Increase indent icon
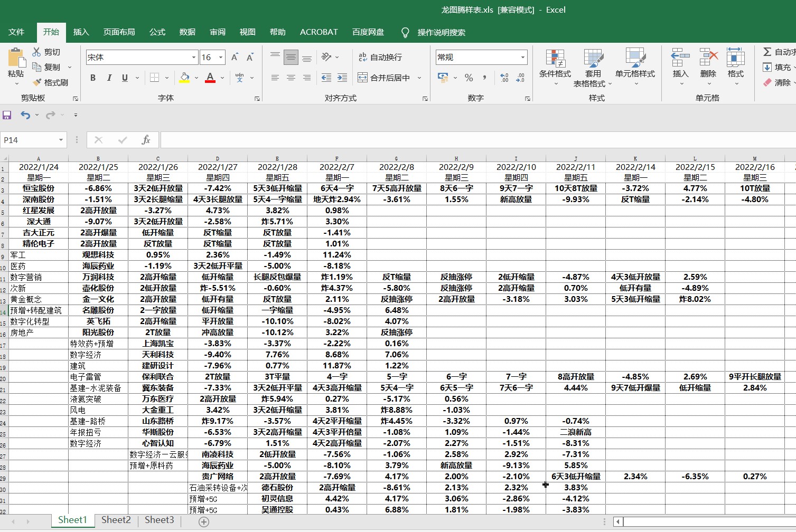Image resolution: width=796 pixels, height=532 pixels. [342, 78]
